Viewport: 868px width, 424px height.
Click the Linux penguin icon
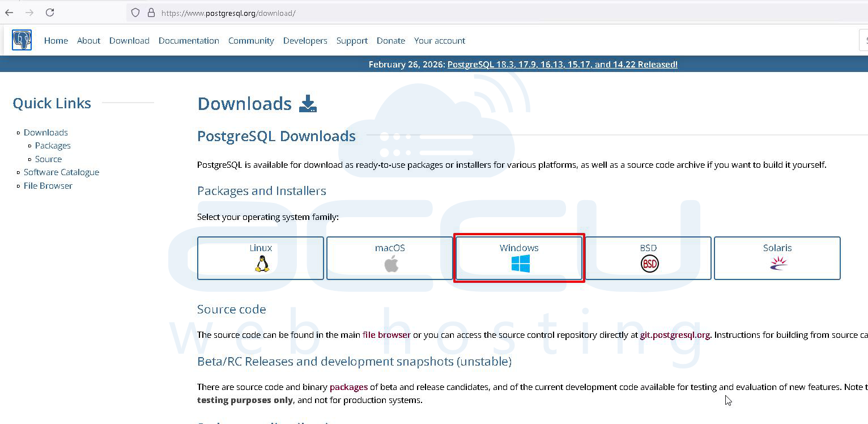(x=262, y=264)
